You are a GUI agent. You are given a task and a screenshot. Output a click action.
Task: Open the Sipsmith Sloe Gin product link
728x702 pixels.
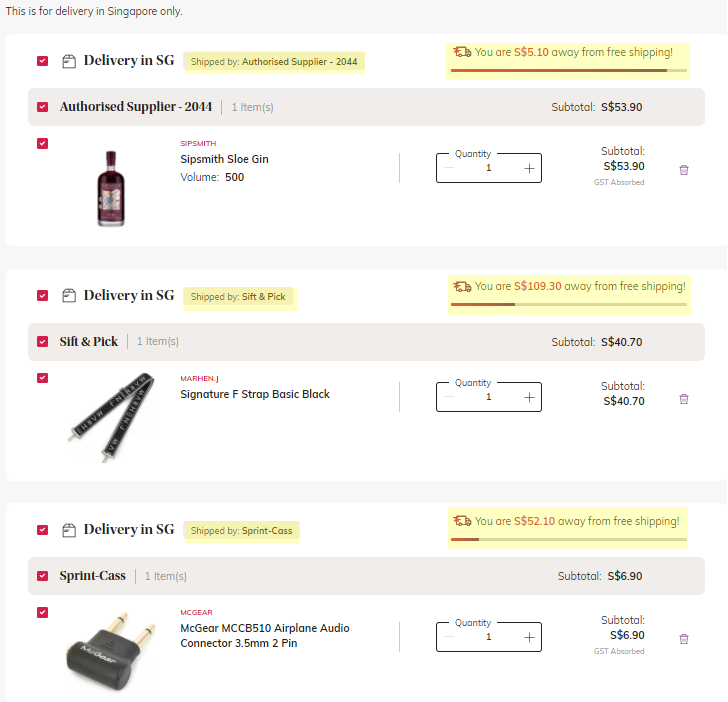click(x=224, y=159)
